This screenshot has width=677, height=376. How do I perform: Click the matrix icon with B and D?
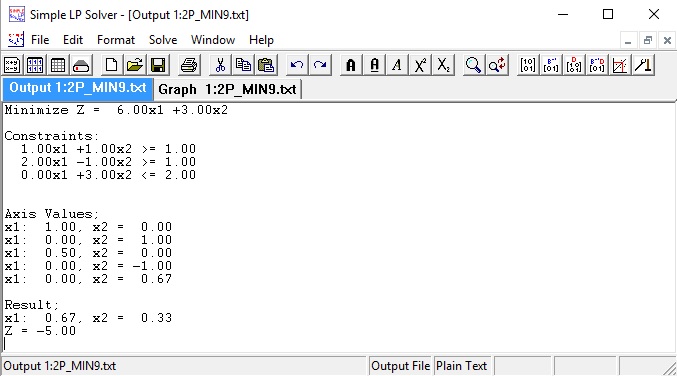click(x=597, y=65)
